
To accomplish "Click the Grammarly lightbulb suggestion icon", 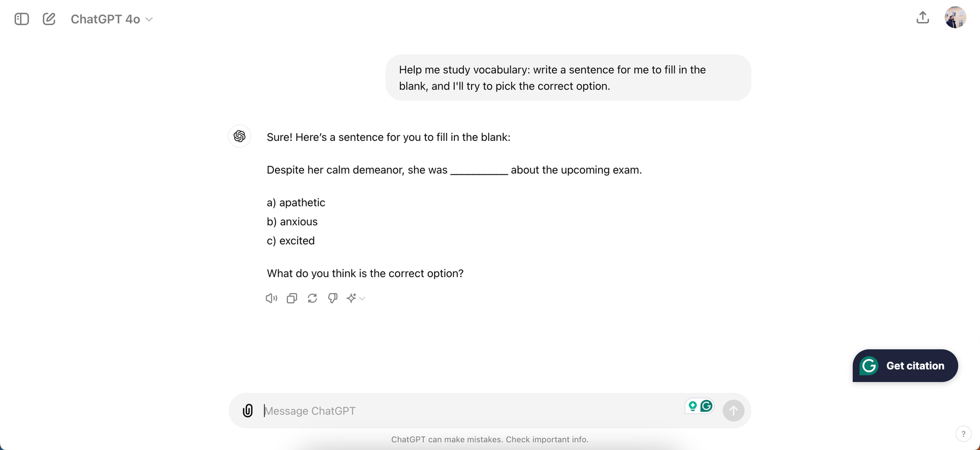I will tap(693, 406).
